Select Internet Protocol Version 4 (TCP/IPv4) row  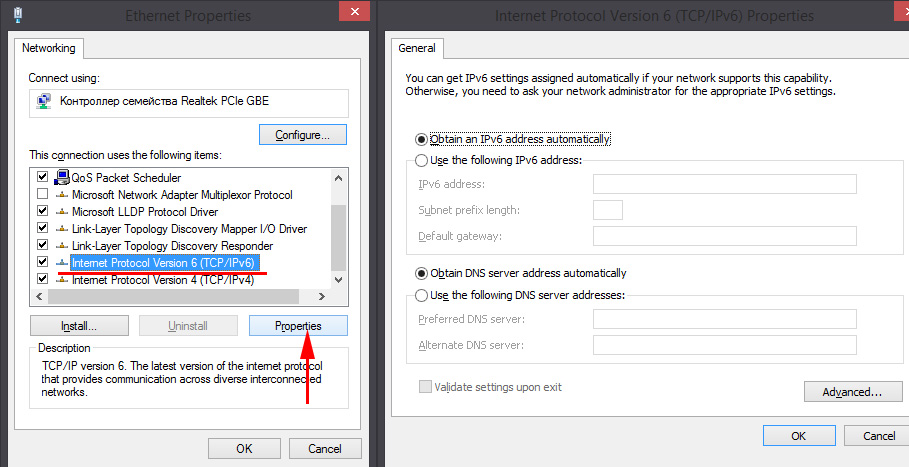pos(163,280)
